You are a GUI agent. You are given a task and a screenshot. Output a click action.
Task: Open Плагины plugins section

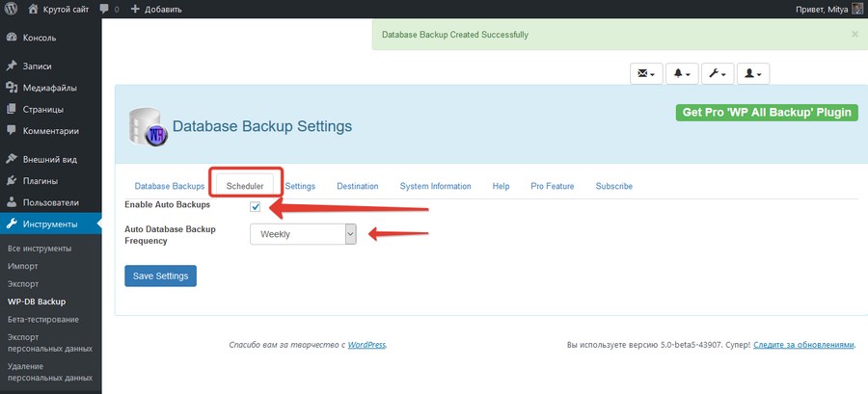41,181
